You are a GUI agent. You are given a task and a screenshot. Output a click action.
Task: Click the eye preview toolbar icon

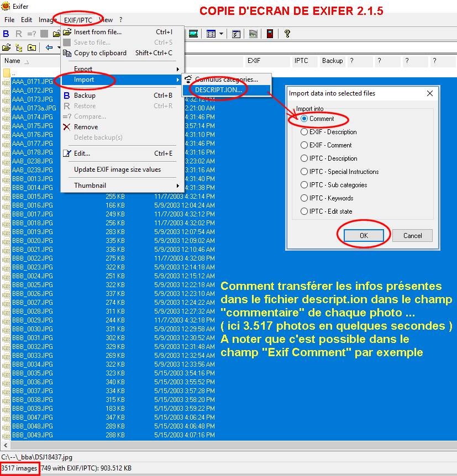pyautogui.click(x=253, y=34)
